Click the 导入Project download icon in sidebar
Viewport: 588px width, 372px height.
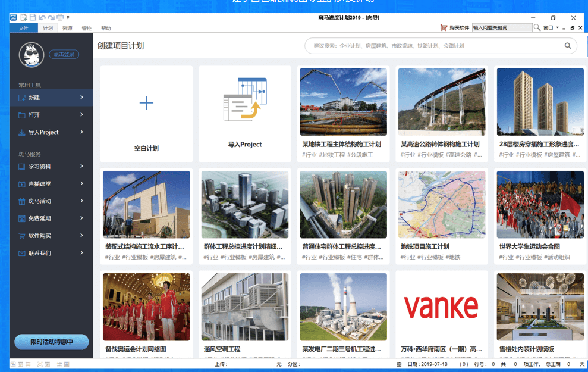click(x=22, y=133)
